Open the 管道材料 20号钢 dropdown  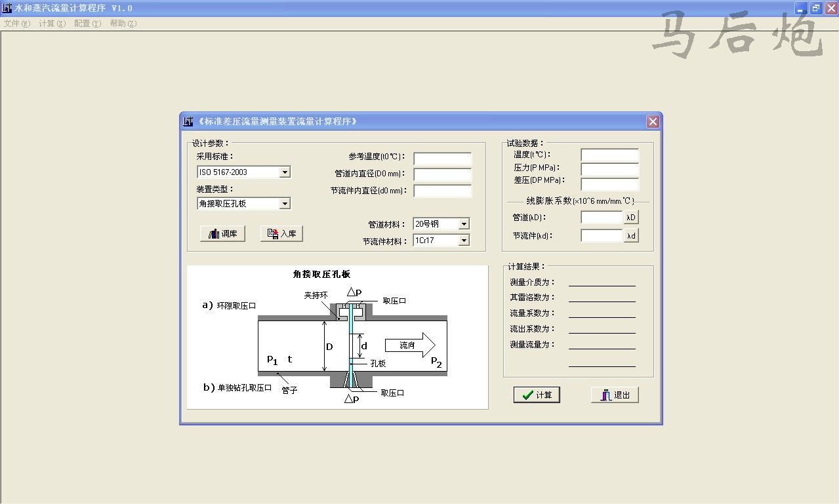tap(464, 224)
